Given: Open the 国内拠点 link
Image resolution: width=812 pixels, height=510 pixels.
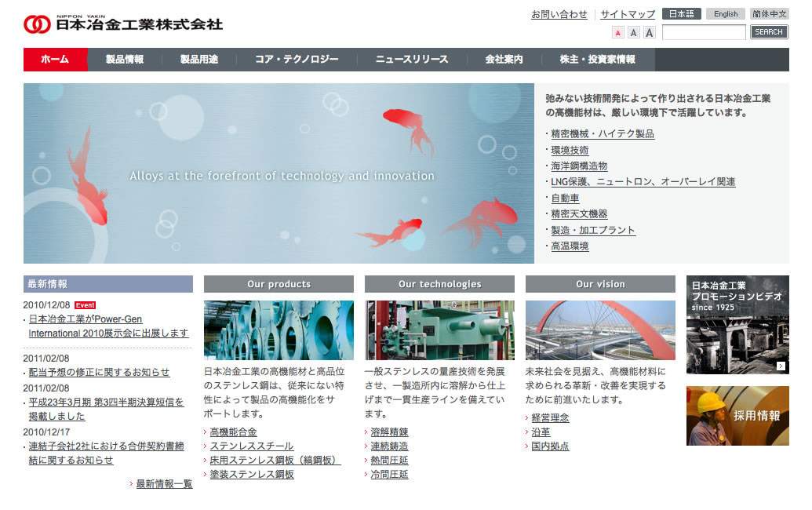Looking at the screenshot, I should 550,446.
